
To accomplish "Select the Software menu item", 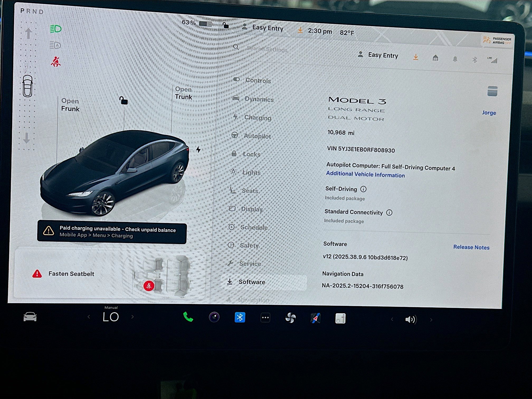I will coord(263,282).
